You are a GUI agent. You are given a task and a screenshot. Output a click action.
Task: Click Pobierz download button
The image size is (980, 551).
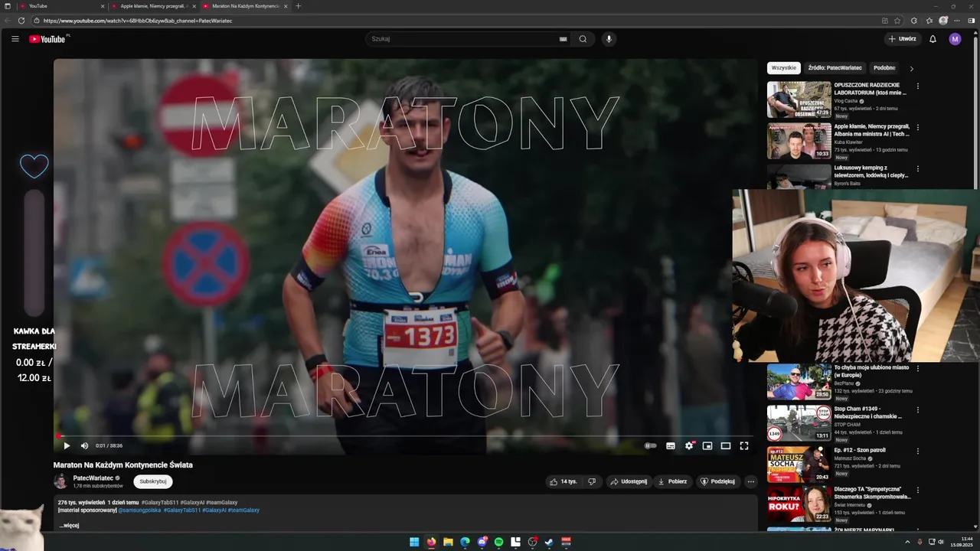673,481
